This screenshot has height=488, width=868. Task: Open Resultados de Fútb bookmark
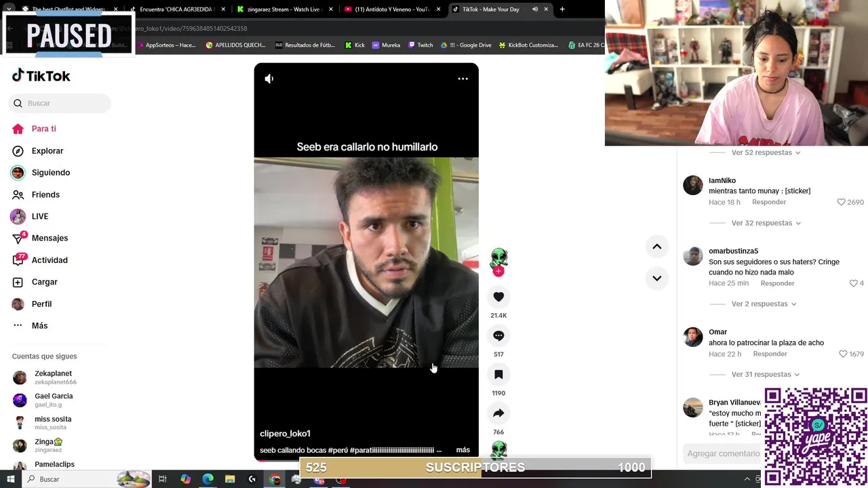pyautogui.click(x=304, y=45)
